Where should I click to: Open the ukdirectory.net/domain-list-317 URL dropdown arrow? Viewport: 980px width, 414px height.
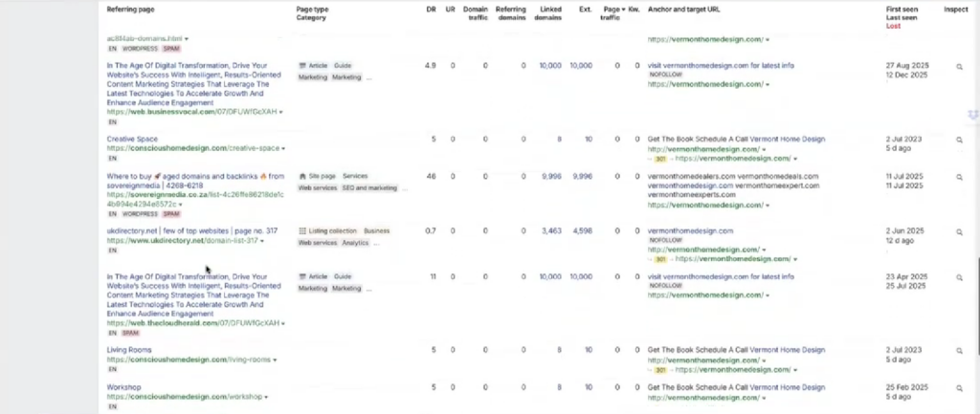click(x=262, y=241)
